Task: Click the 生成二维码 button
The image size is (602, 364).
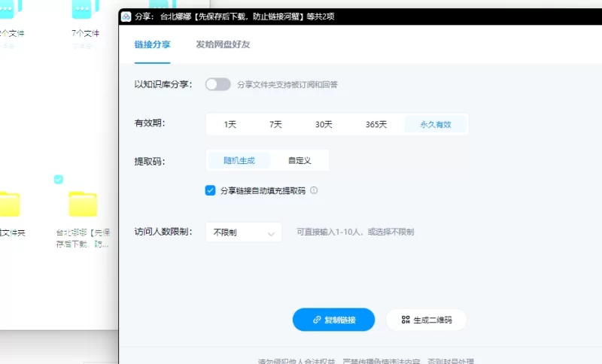Action: click(x=426, y=320)
